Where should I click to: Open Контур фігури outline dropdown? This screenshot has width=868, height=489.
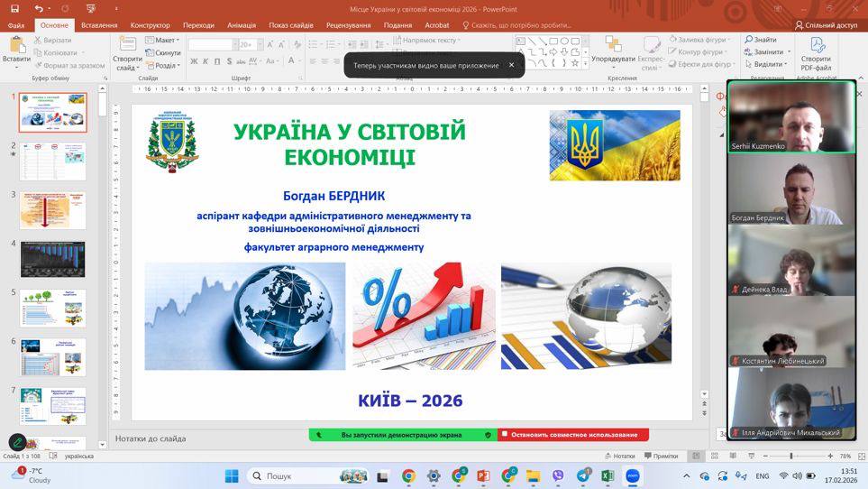click(698, 51)
